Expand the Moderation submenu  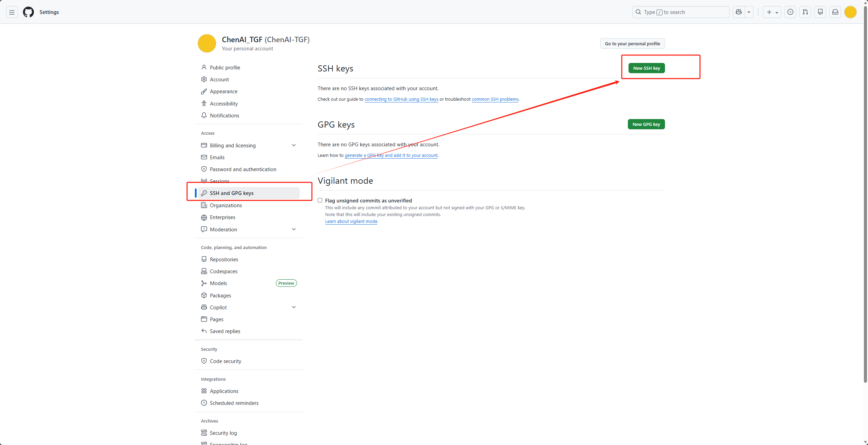click(x=294, y=229)
